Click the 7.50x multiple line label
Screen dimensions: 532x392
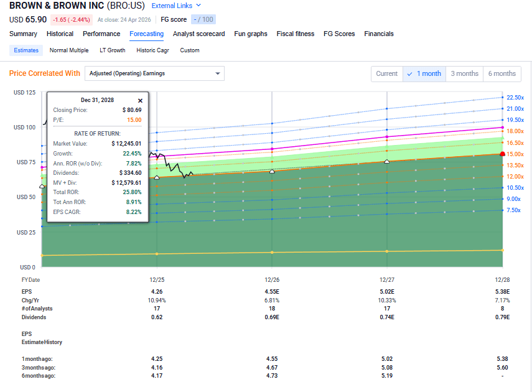click(x=514, y=210)
